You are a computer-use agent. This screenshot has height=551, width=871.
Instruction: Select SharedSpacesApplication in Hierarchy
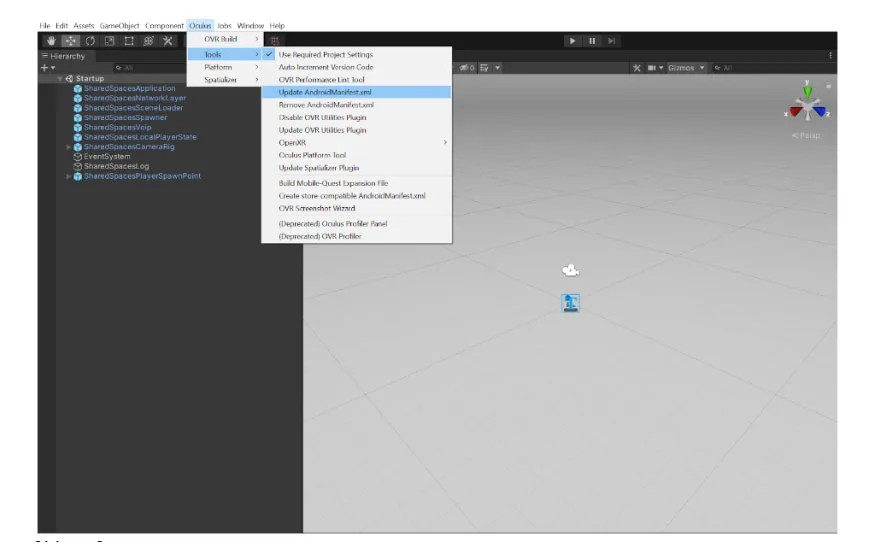pyautogui.click(x=129, y=88)
